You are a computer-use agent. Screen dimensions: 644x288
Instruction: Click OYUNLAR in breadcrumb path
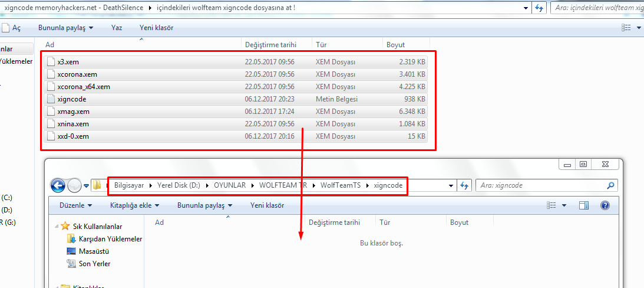230,185
